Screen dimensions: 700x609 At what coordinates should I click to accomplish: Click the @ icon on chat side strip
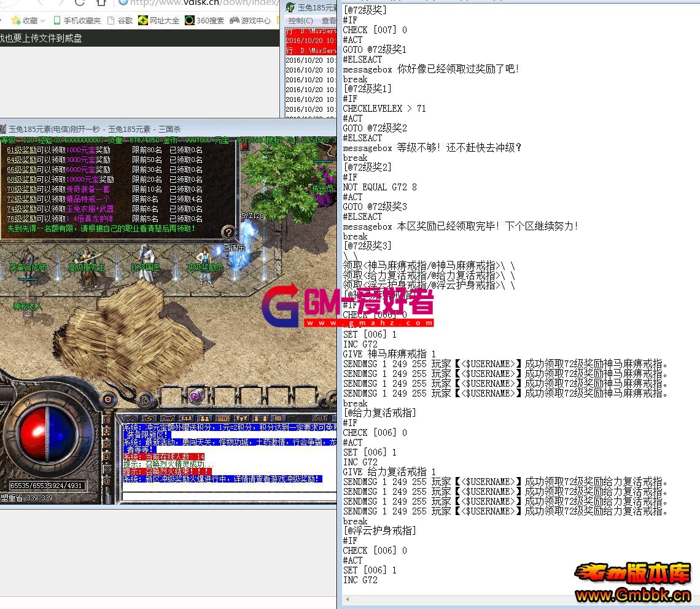pyautogui.click(x=107, y=481)
